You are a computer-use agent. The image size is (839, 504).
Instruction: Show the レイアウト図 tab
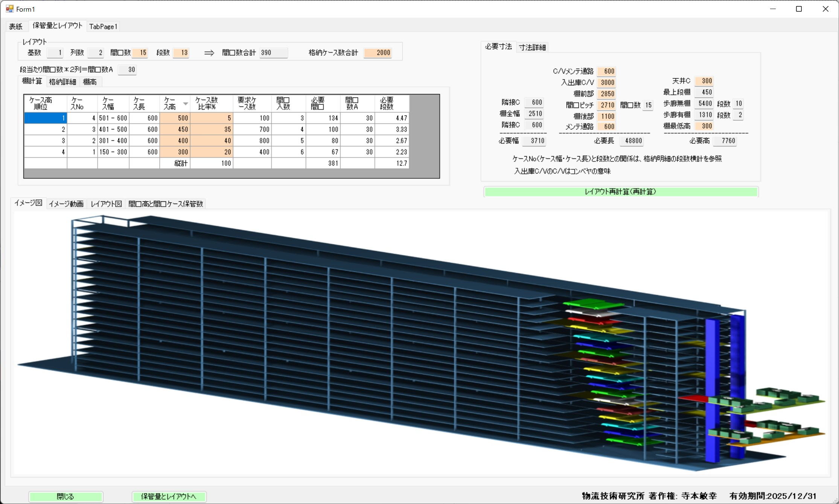(x=106, y=204)
